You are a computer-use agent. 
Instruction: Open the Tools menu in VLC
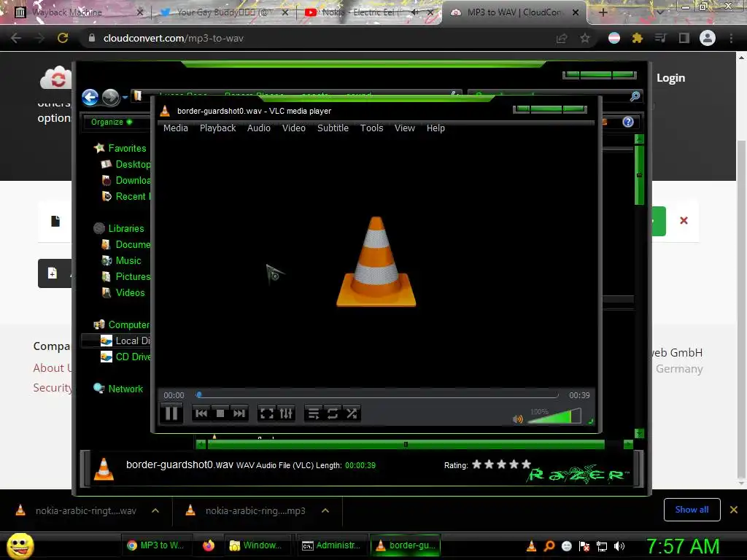coord(371,128)
